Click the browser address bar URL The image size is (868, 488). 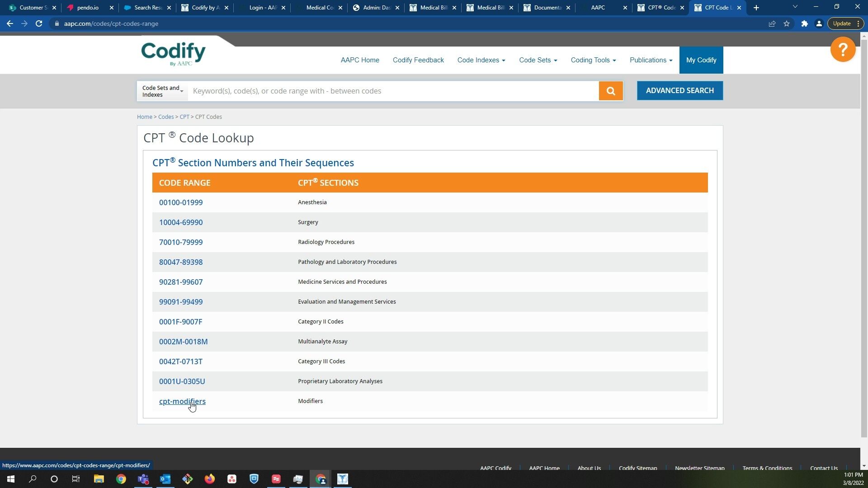click(x=111, y=23)
